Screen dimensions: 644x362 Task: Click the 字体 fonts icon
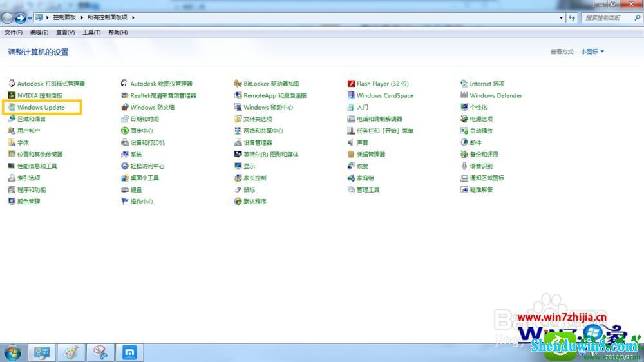click(12, 142)
